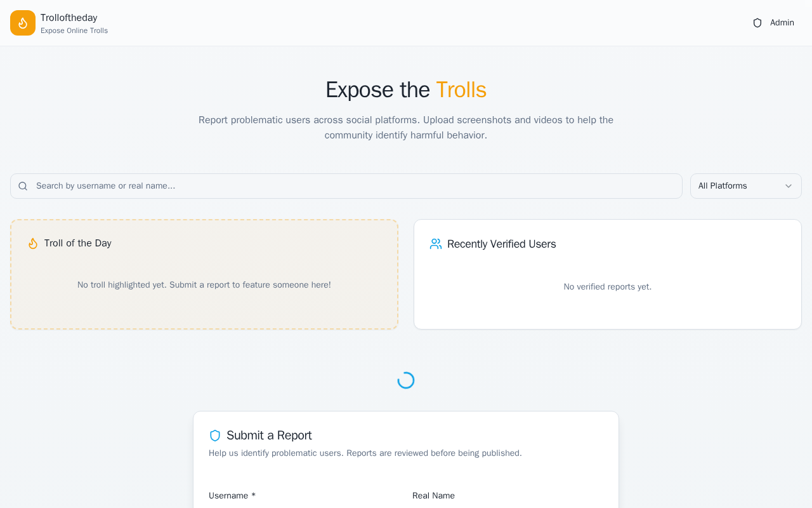This screenshot has height=508, width=812.
Task: Click the magnifier icon in search bar
Action: tap(23, 186)
